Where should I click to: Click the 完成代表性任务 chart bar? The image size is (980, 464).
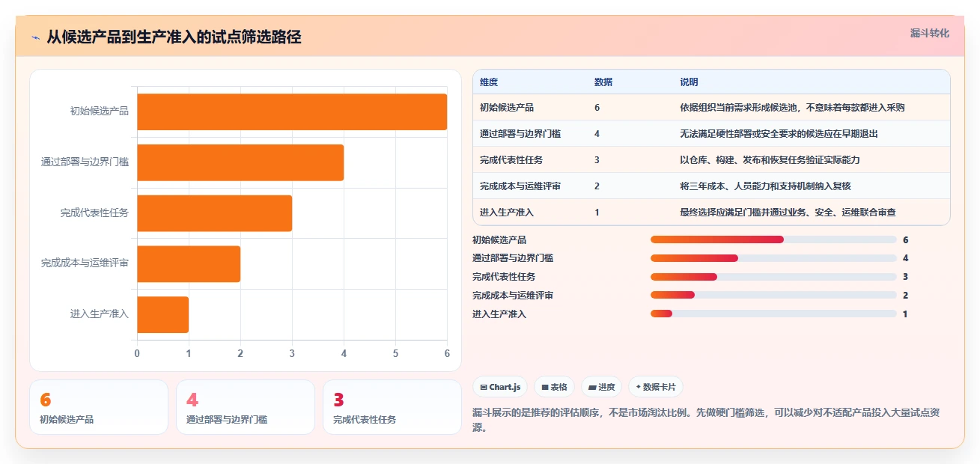tap(214, 213)
